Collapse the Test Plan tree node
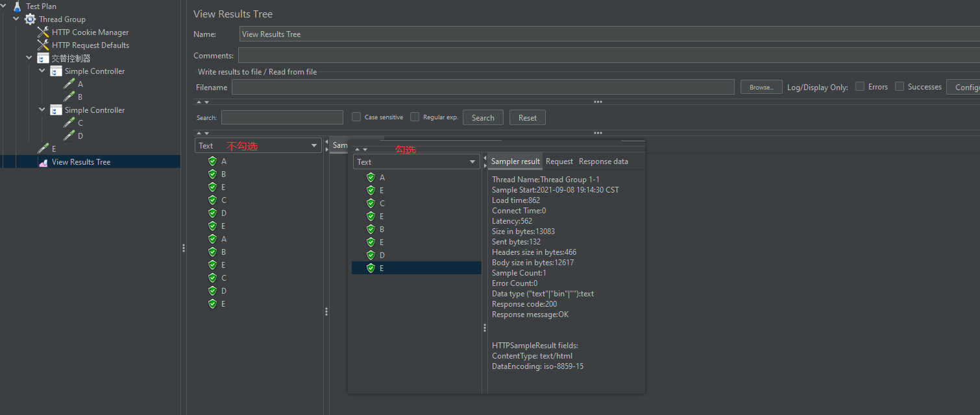980x415 pixels. coord(4,6)
